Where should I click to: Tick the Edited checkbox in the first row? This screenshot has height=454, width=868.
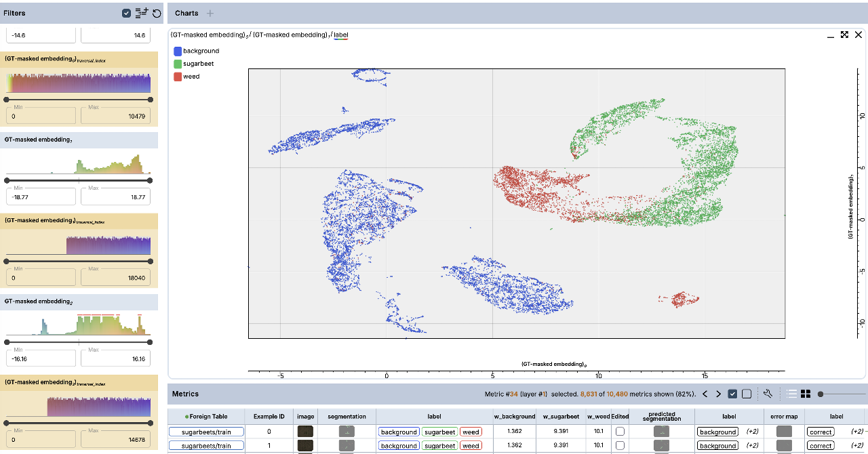[x=620, y=432]
